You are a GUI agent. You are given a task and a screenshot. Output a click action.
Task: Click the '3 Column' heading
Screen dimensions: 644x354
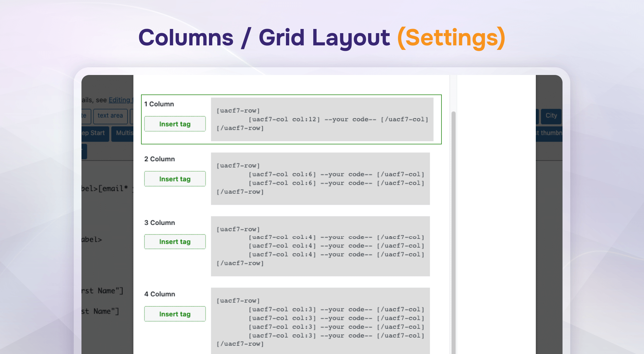click(x=159, y=223)
